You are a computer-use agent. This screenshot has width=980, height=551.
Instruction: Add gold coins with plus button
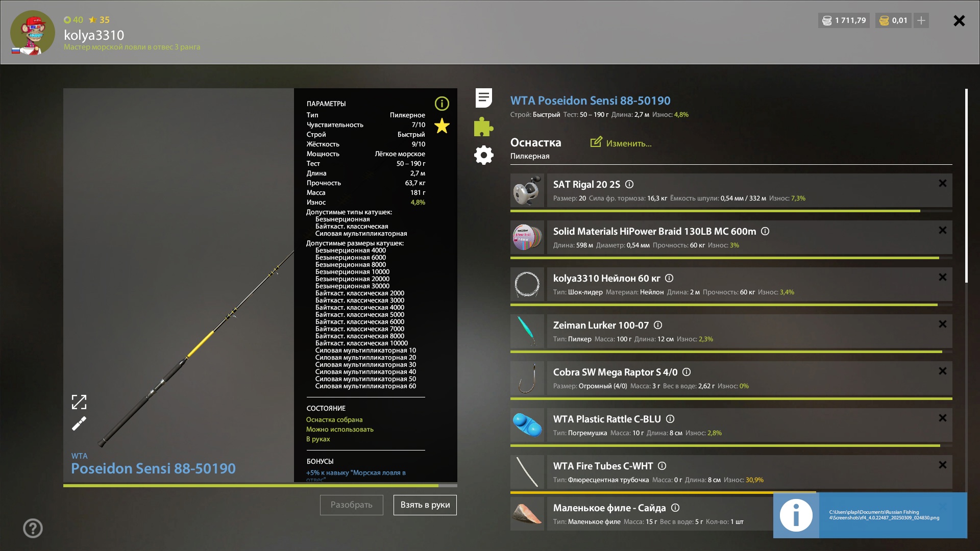[921, 20]
